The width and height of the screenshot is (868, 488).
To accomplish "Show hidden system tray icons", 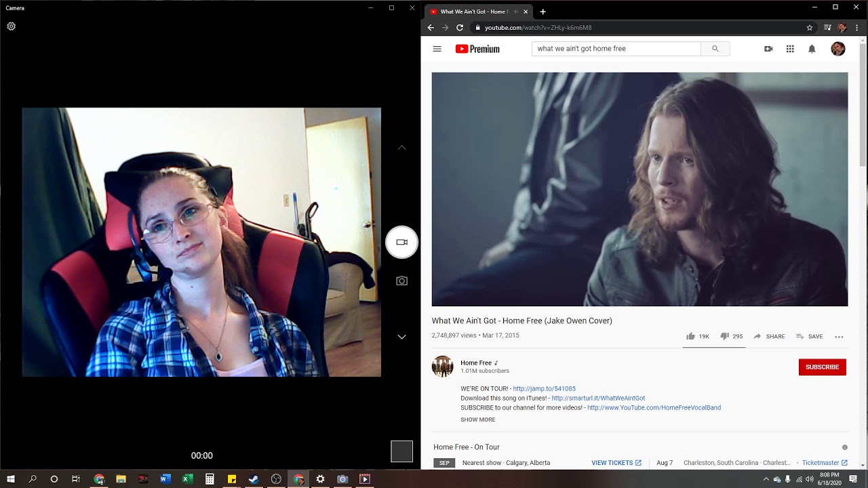I will coord(766,479).
